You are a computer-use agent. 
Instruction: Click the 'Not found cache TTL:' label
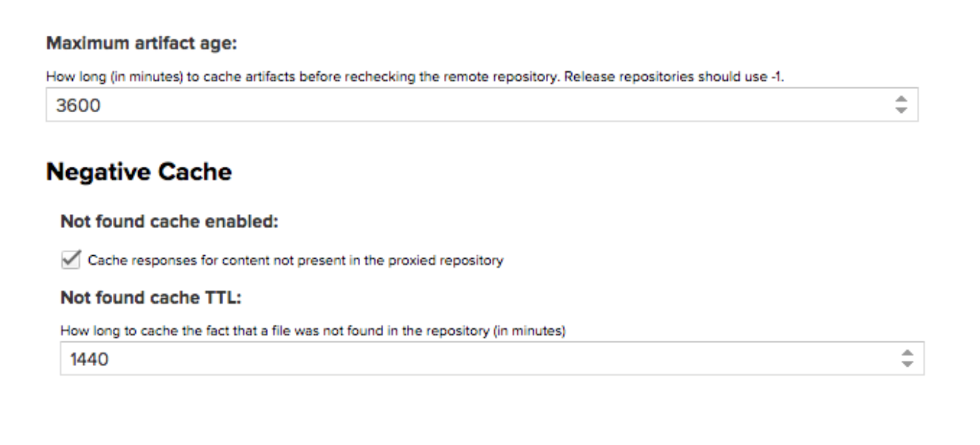tap(150, 298)
